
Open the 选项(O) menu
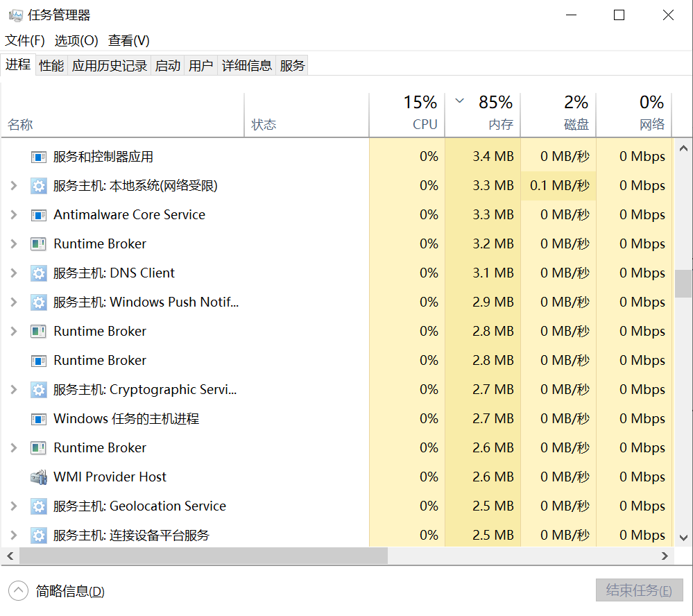[x=76, y=41]
